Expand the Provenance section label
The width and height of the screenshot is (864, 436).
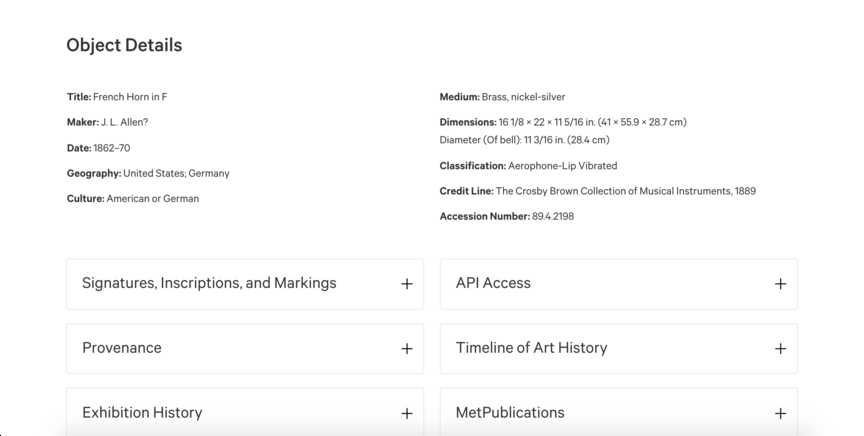click(x=122, y=348)
